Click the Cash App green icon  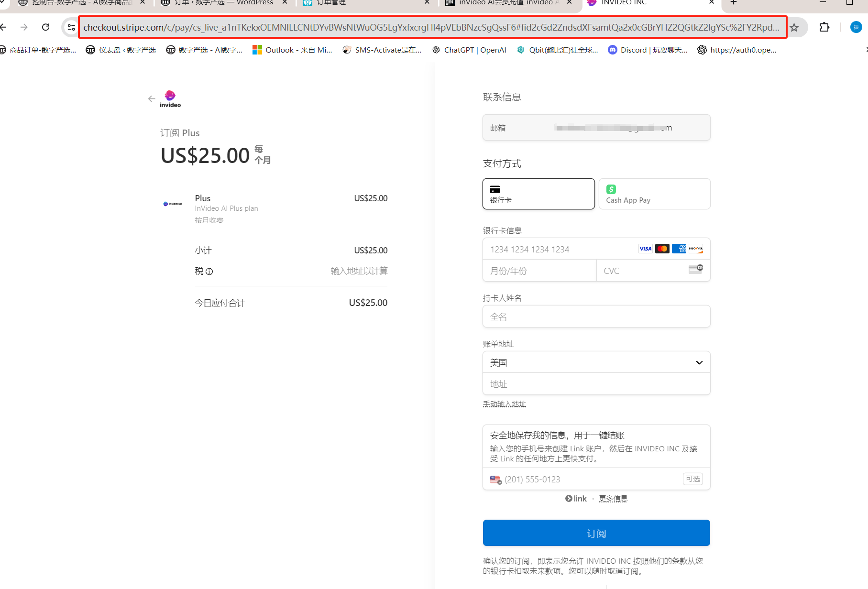(611, 189)
